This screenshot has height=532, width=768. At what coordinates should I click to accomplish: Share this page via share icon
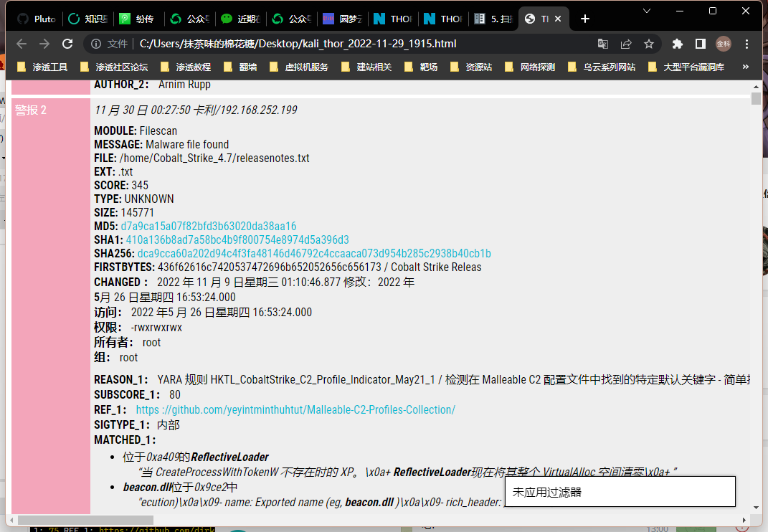[626, 44]
